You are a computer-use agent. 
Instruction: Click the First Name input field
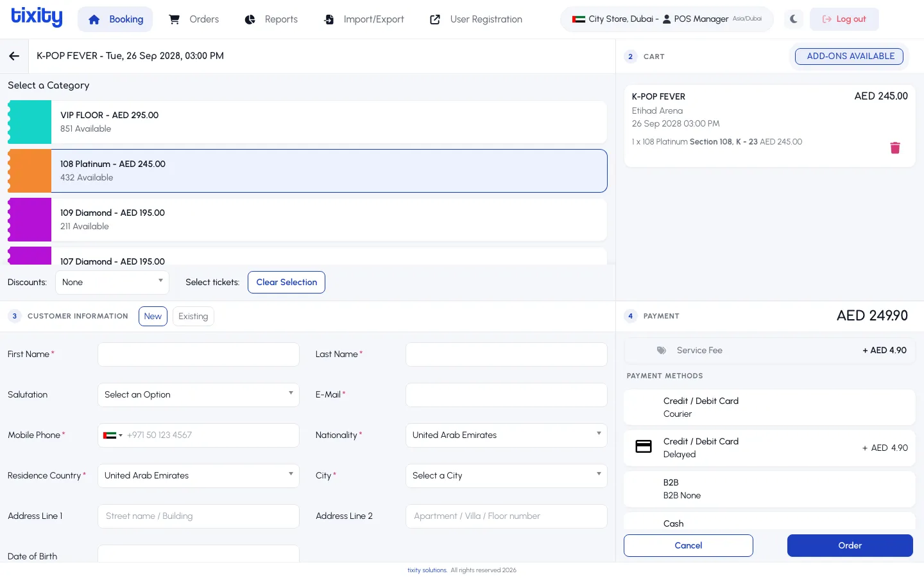click(x=198, y=355)
